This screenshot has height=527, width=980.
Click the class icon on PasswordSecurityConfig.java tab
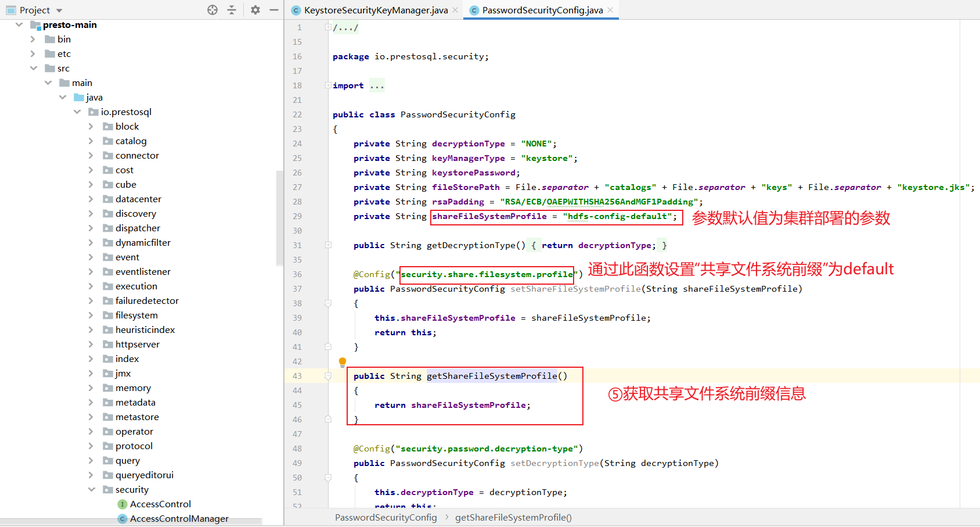click(x=473, y=10)
